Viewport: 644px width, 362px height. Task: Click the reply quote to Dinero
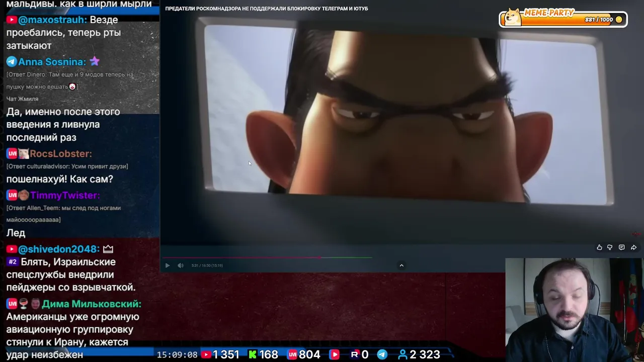tap(70, 80)
